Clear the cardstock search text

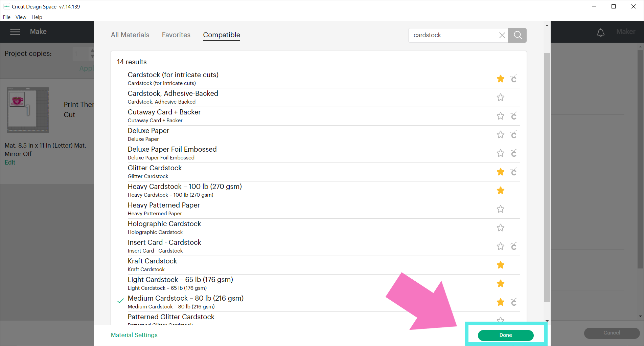(502, 35)
